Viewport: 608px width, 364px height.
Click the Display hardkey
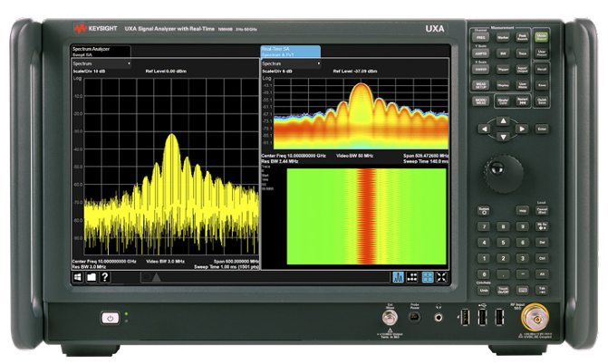click(x=503, y=85)
